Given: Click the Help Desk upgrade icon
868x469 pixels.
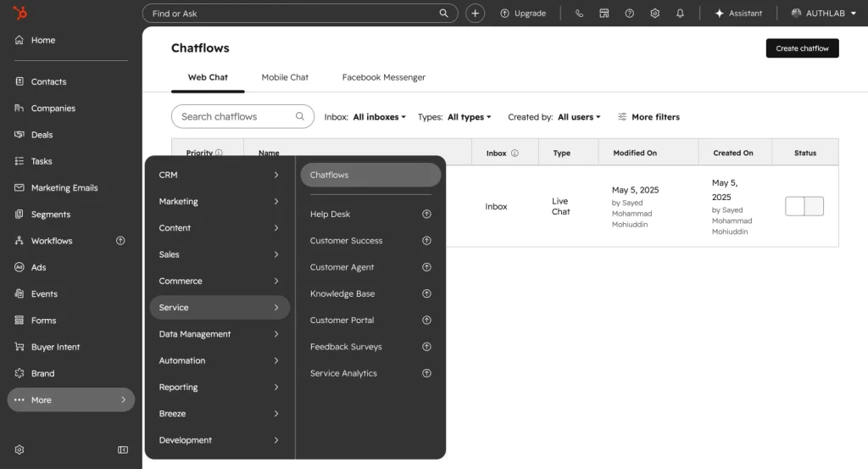Looking at the screenshot, I should [x=427, y=215].
